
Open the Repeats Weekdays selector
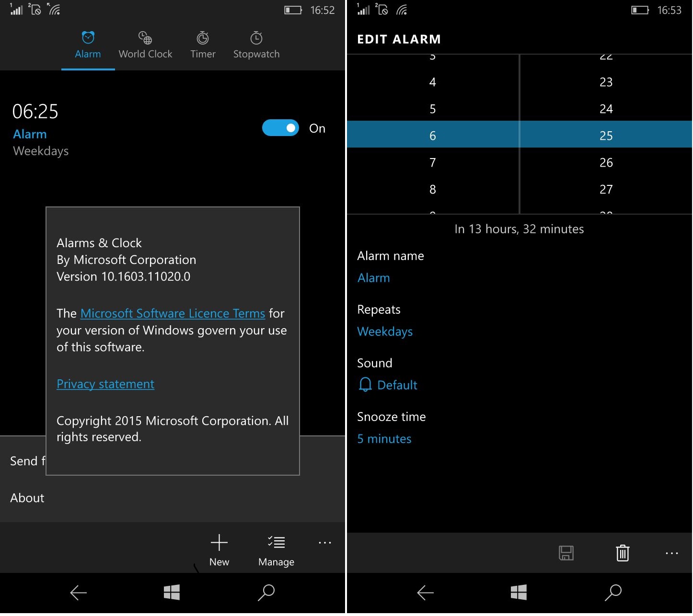385,331
